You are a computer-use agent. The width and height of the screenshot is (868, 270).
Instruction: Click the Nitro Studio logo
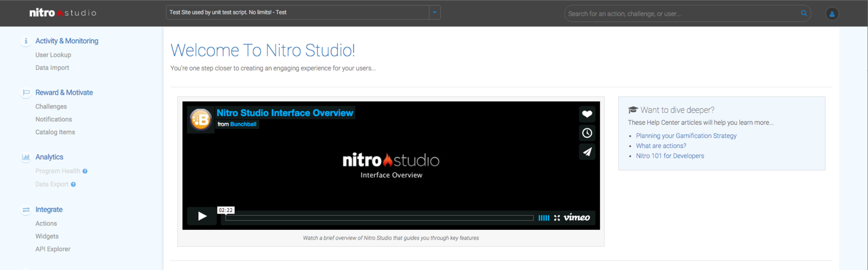pos(63,12)
